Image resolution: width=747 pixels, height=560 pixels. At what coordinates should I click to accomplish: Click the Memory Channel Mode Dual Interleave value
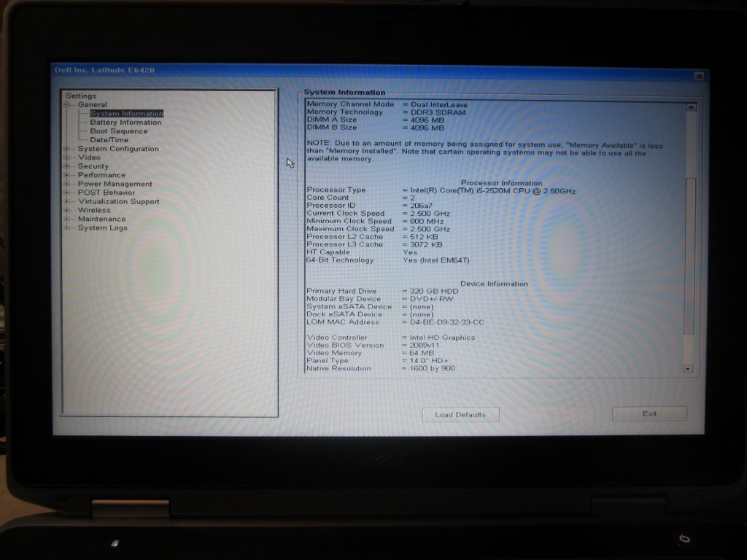pyautogui.click(x=439, y=105)
